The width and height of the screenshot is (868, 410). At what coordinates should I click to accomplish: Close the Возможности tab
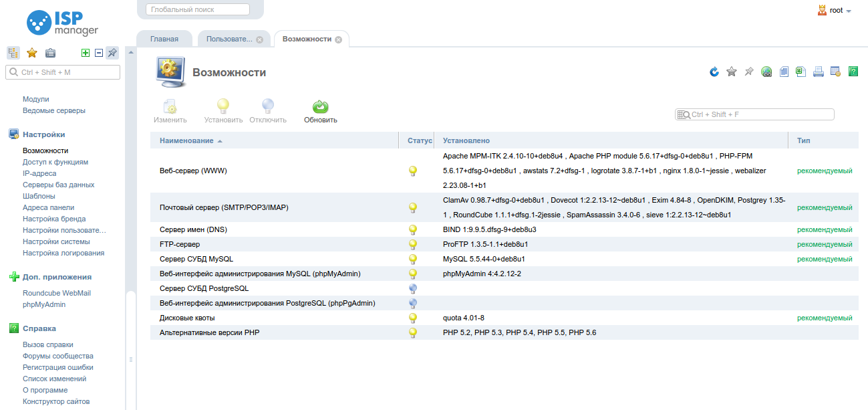[338, 39]
